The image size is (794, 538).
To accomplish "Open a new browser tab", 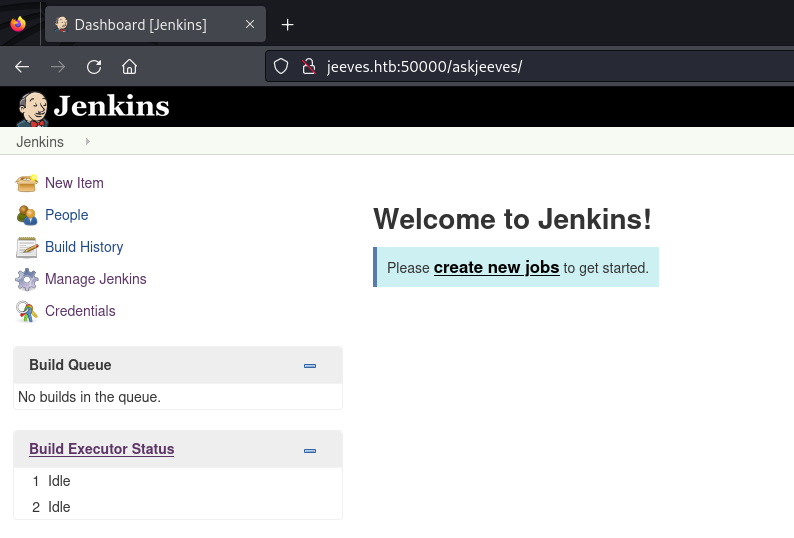I will 287,24.
